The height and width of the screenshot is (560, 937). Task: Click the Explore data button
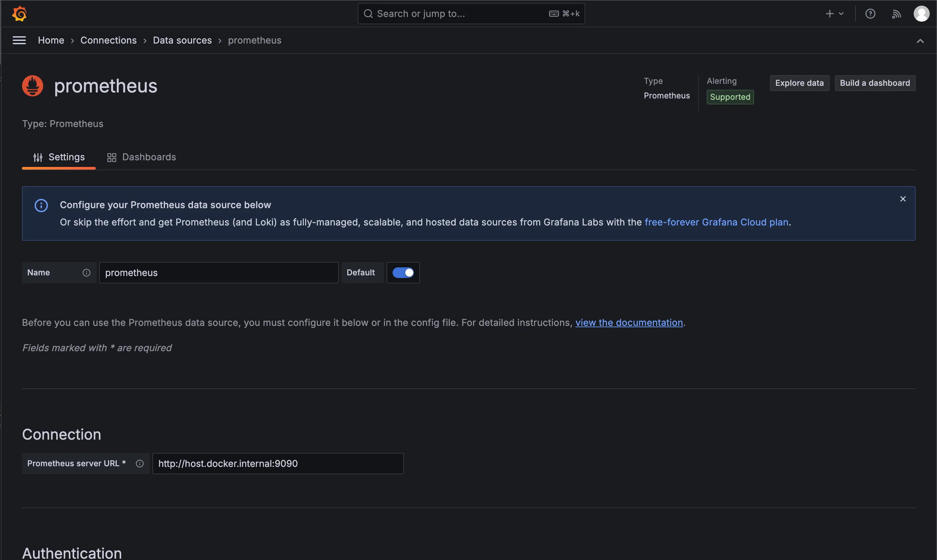click(x=799, y=83)
